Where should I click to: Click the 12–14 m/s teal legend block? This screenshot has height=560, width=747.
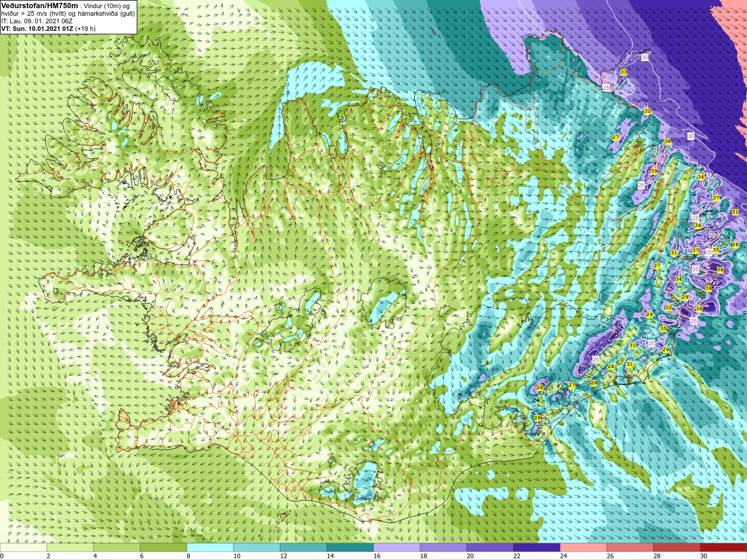point(303,548)
